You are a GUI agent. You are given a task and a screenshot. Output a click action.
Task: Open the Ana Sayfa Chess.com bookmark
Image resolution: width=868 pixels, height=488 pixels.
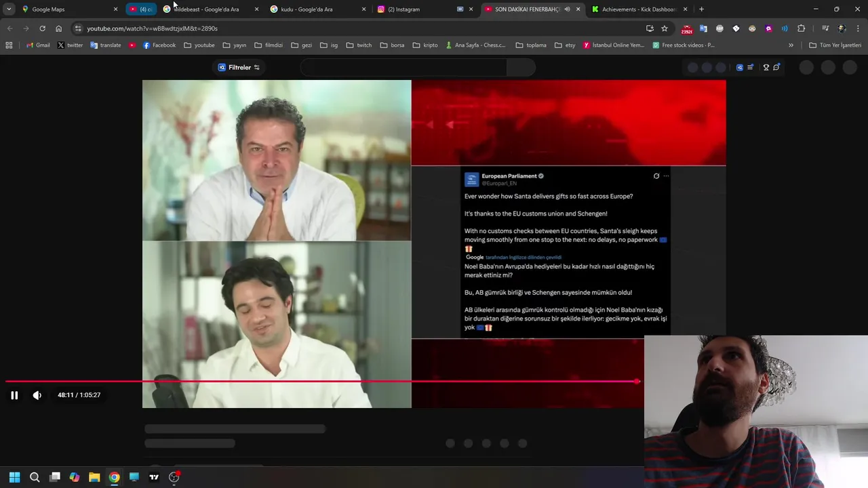475,45
